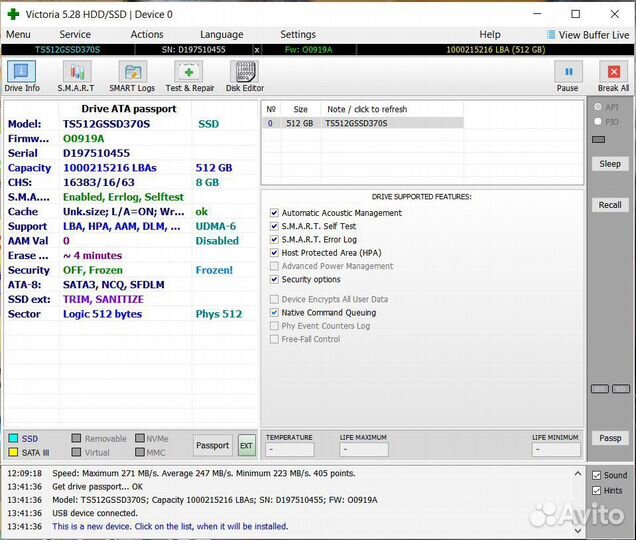Click the Serial value D197510455
This screenshot has width=636, height=540.
97,153
